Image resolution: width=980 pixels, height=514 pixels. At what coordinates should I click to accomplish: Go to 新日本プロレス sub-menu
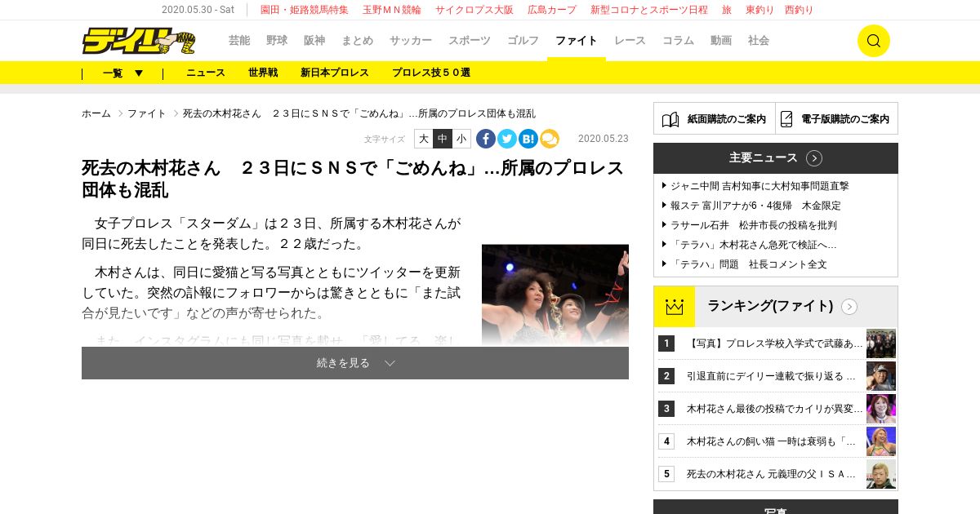335,73
